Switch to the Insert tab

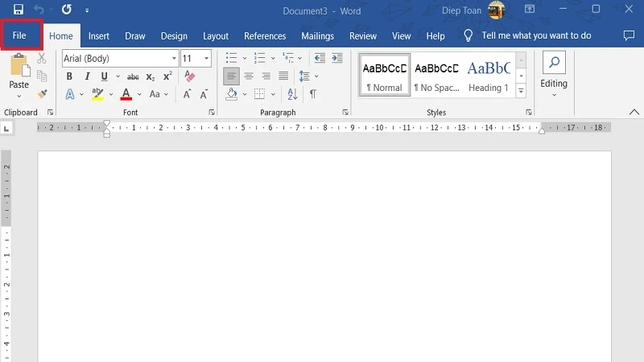(98, 36)
